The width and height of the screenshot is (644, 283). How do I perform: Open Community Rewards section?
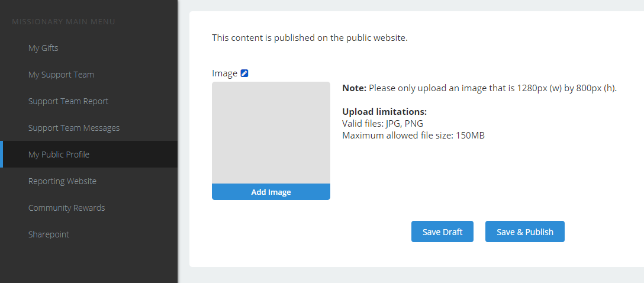[66, 208]
